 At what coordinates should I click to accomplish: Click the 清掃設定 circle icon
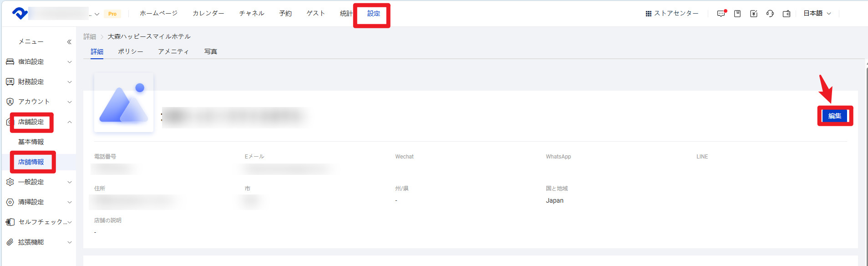pyautogui.click(x=10, y=202)
